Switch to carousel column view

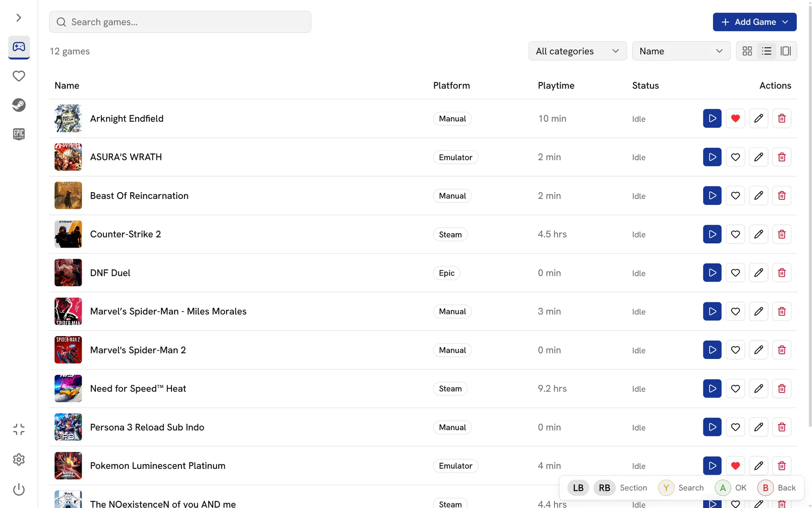(786, 51)
